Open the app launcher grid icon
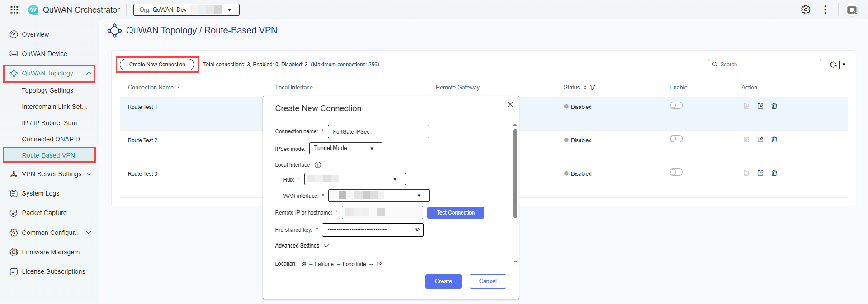The width and height of the screenshot is (868, 304). [14, 9]
